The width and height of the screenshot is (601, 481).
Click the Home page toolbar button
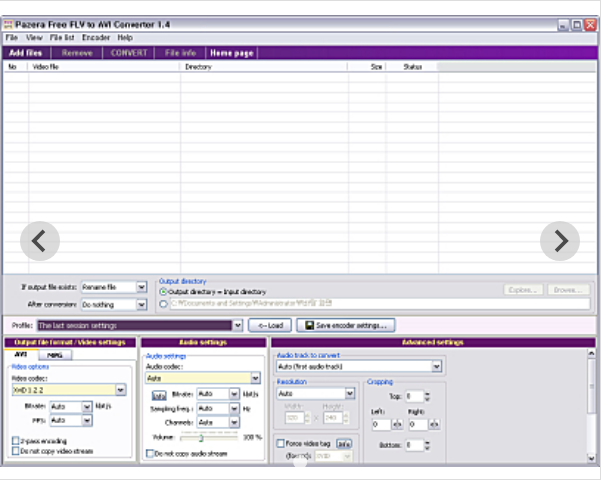click(x=232, y=53)
